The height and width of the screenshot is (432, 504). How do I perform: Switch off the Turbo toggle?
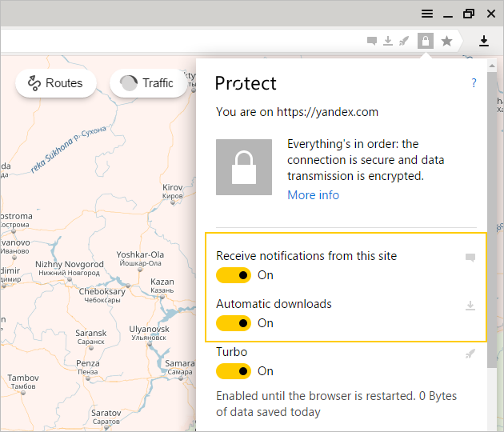tap(234, 371)
